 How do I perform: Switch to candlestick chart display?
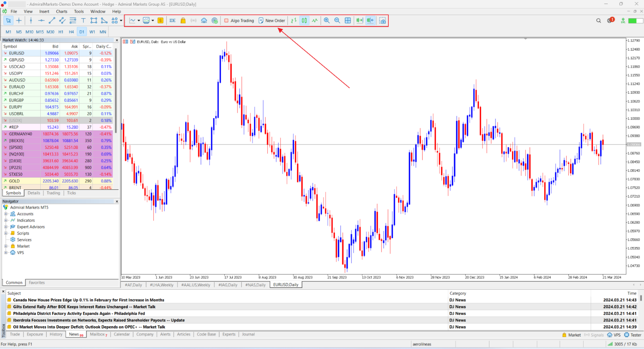(304, 21)
